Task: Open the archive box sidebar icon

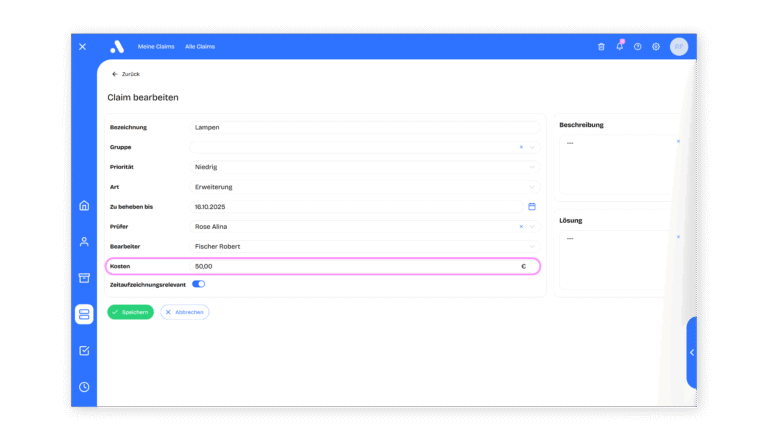Action: pos(84,278)
